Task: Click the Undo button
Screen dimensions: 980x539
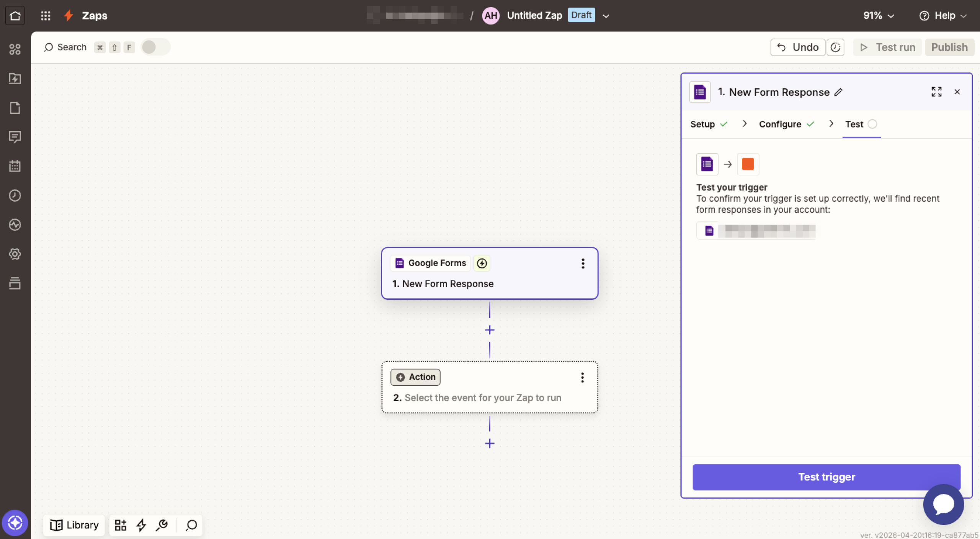Action: (797, 47)
